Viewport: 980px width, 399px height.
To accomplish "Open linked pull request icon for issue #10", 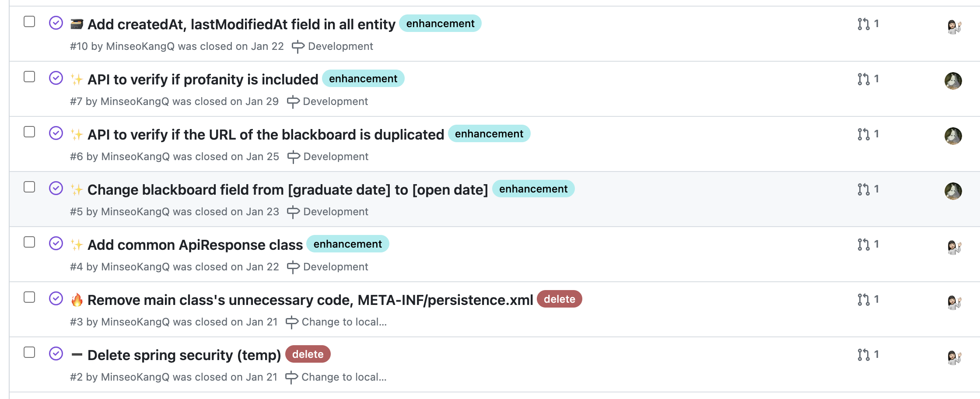I will pos(864,24).
